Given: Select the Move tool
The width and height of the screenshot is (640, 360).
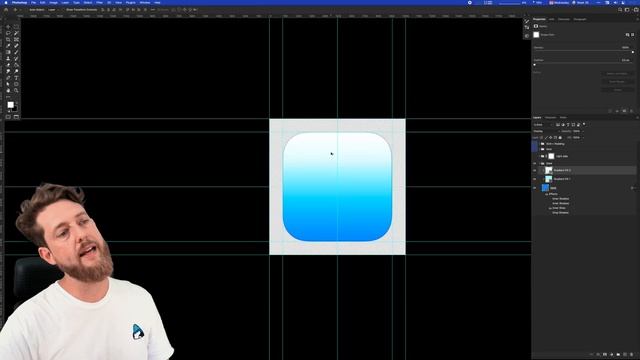Looking at the screenshot, I should pos(8,27).
